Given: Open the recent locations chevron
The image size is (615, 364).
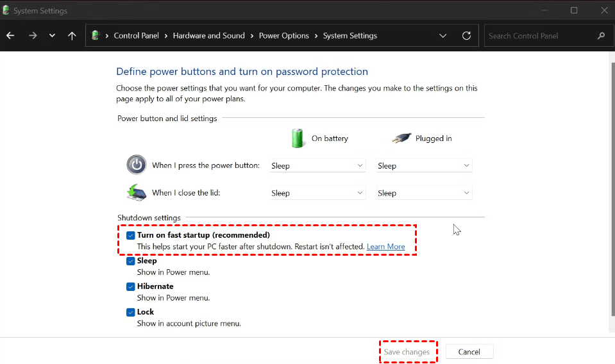Looking at the screenshot, I should (52, 36).
